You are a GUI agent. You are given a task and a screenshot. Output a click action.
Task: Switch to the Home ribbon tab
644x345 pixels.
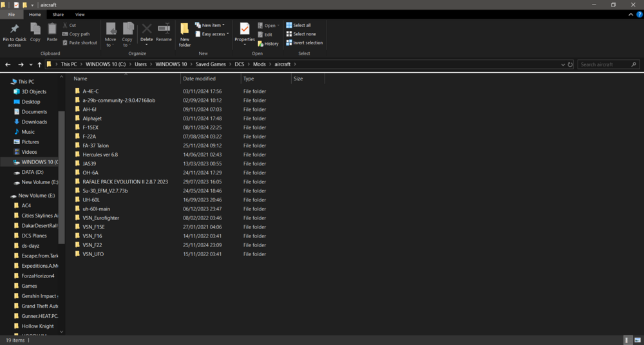(x=35, y=14)
